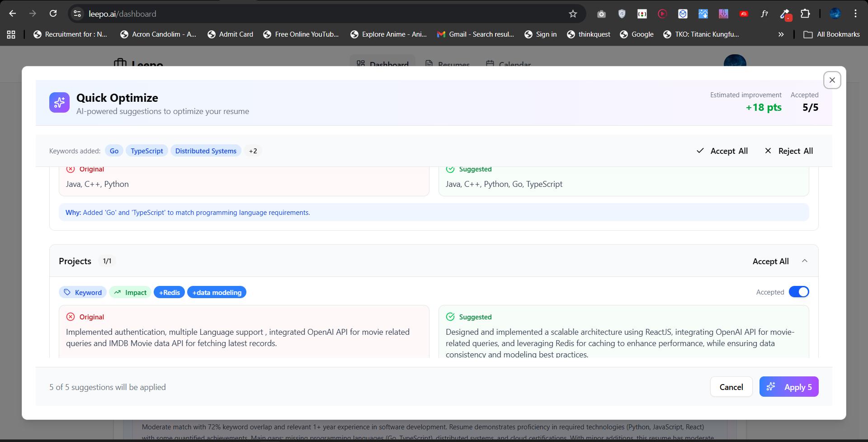
Task: Apply all 5 suggestions
Action: point(789,387)
